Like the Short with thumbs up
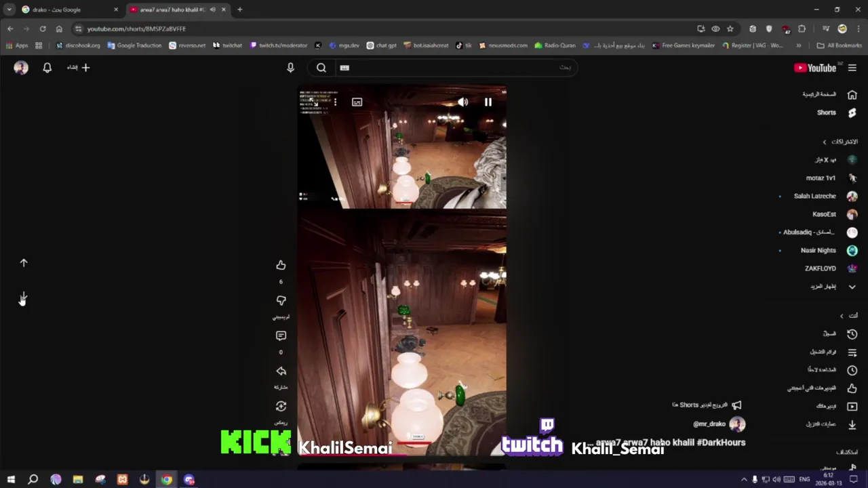 tap(281, 265)
